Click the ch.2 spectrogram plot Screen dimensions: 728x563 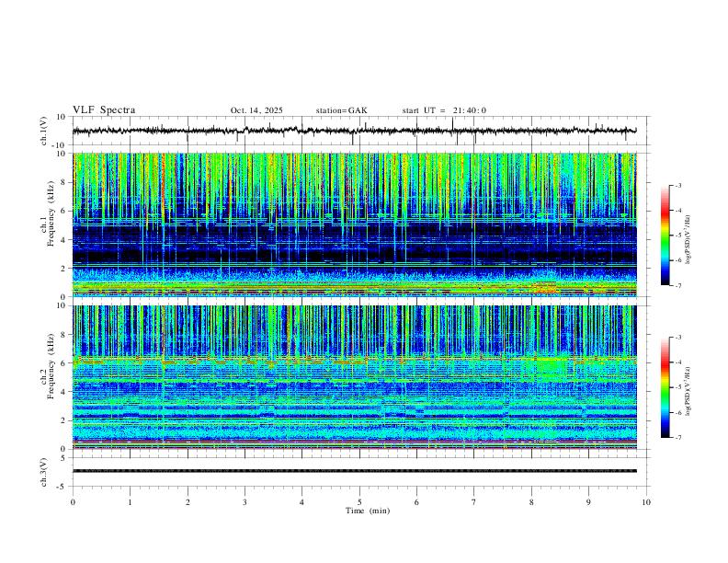pos(354,377)
